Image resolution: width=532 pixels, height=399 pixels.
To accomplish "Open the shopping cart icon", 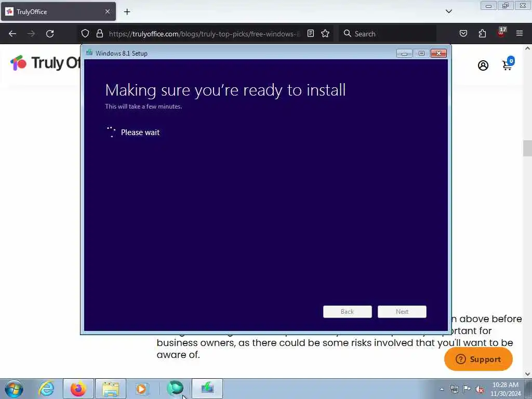I will click(508, 64).
